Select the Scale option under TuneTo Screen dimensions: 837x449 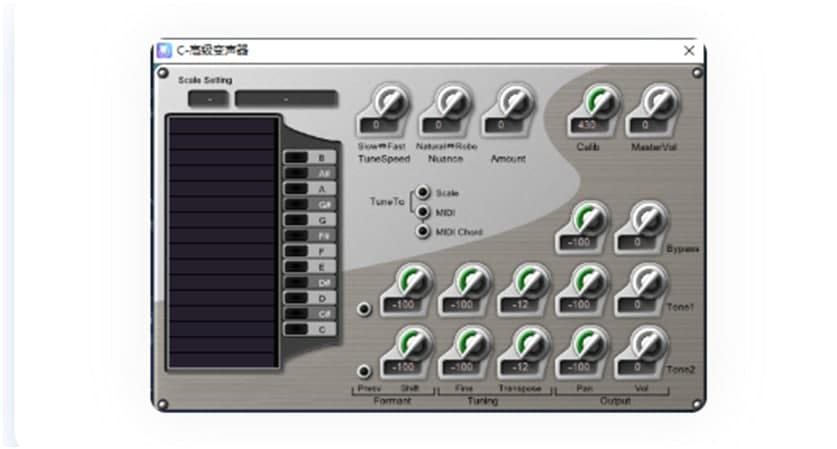coord(423,192)
